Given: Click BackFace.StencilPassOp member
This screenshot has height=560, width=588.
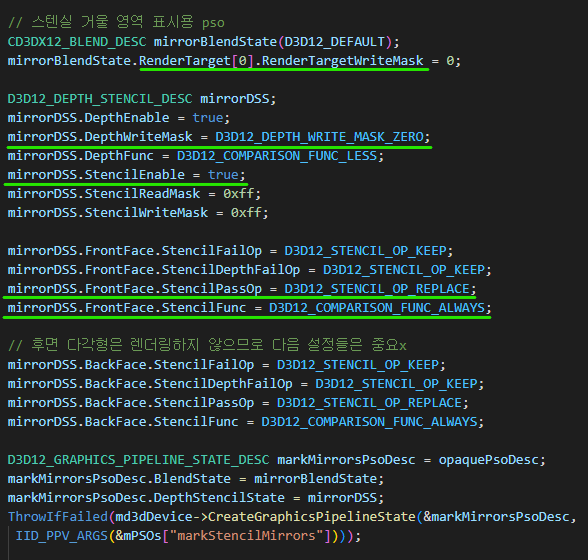Looking at the screenshot, I should point(169,402).
